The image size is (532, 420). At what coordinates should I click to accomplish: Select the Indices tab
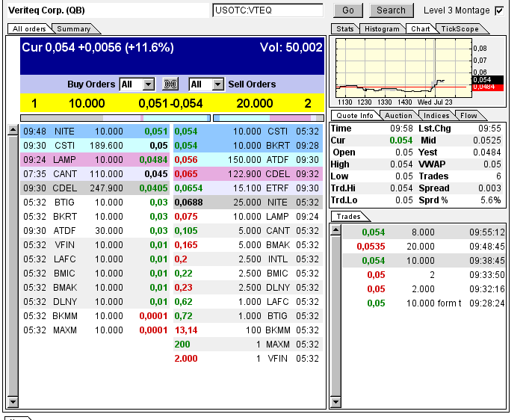436,116
